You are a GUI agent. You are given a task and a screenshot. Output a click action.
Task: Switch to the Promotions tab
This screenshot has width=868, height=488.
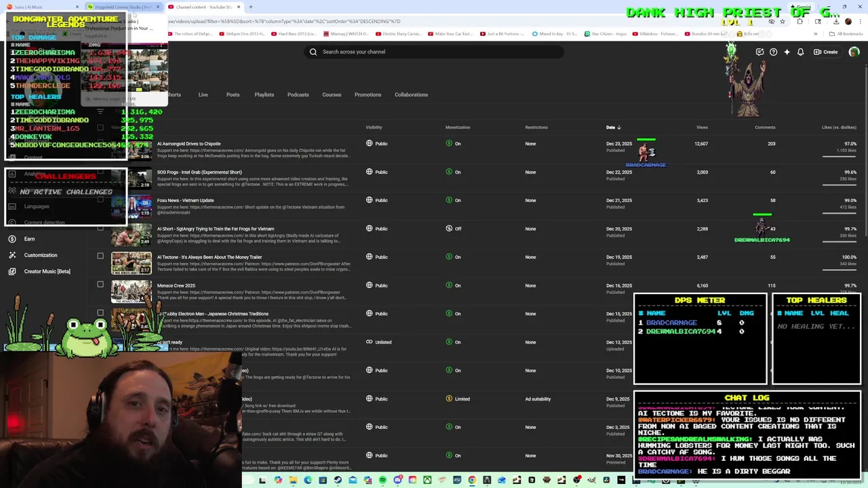368,95
